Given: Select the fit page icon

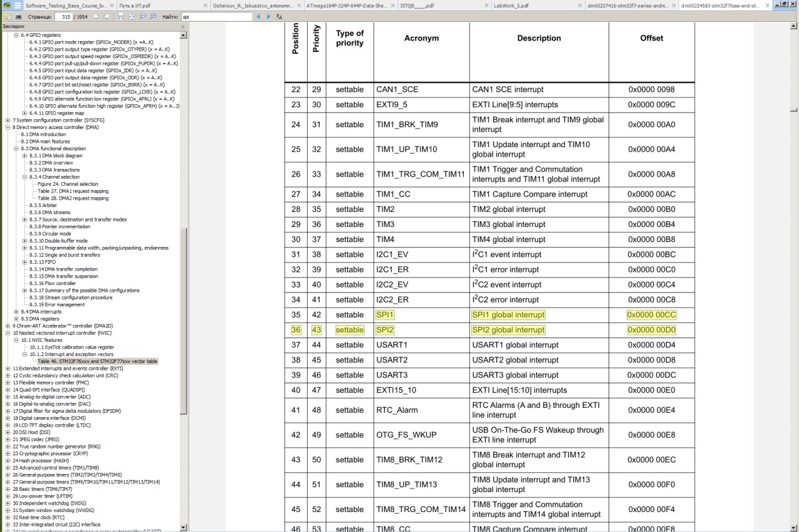Looking at the screenshot, I should (132, 16).
